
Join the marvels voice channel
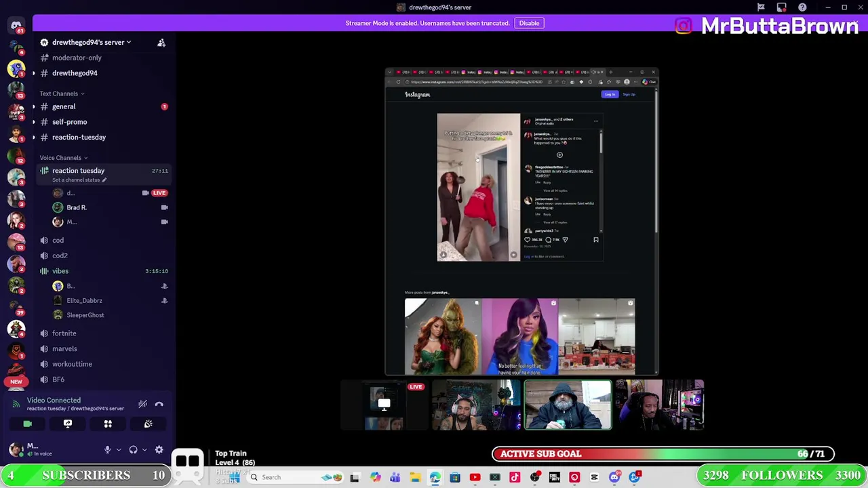coord(103,348)
